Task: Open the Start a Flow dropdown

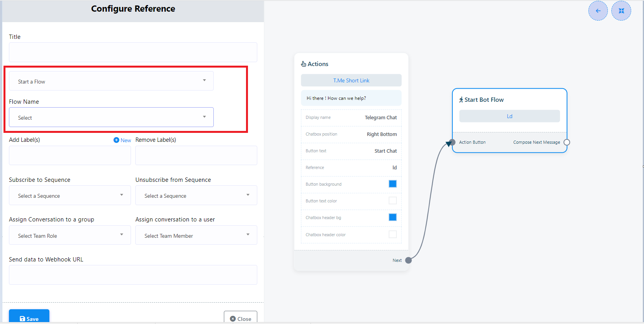Action: [111, 81]
